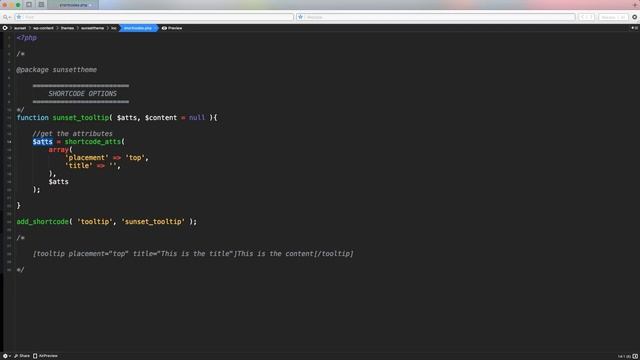Viewport: 640px width, 360px height.
Task: Click the Replace button at right of find bar
Action: [x=613, y=17]
